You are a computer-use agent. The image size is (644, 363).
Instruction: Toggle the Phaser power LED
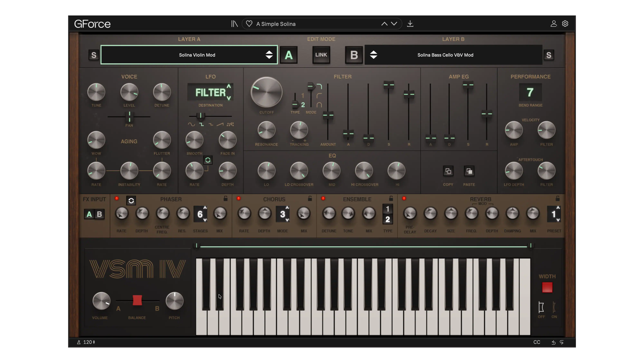pos(117,199)
